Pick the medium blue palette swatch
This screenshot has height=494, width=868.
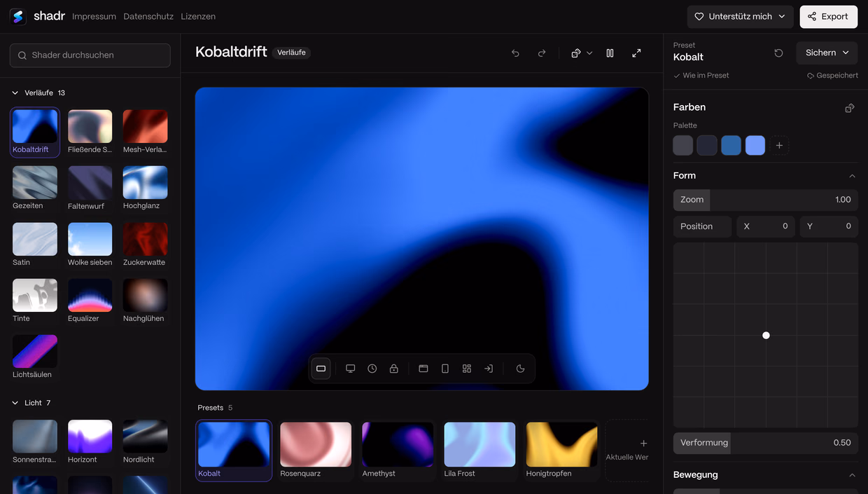click(731, 146)
